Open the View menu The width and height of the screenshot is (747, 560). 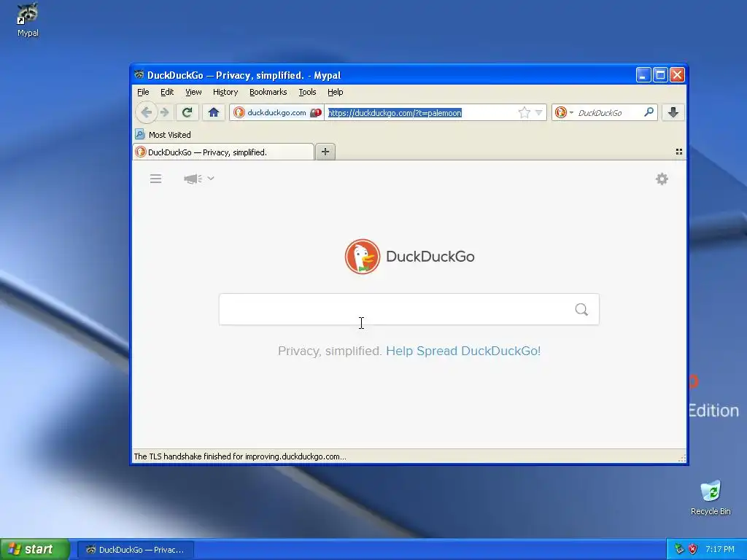(193, 92)
